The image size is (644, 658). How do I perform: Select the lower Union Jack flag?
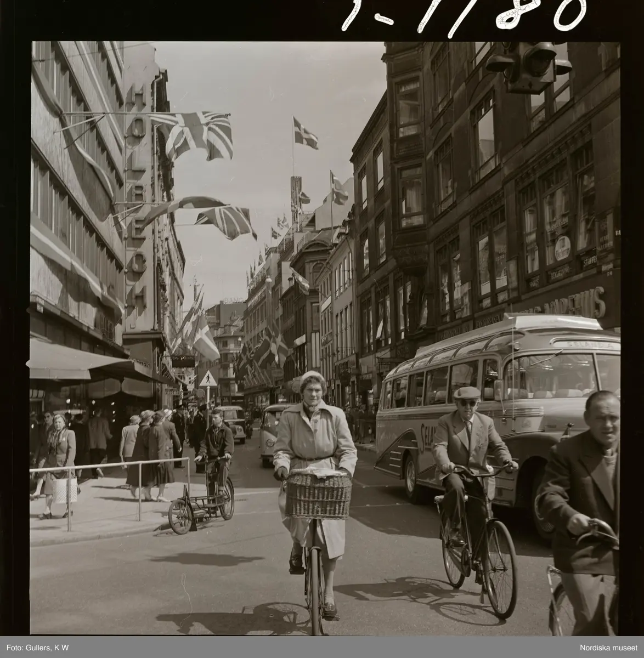[225, 220]
